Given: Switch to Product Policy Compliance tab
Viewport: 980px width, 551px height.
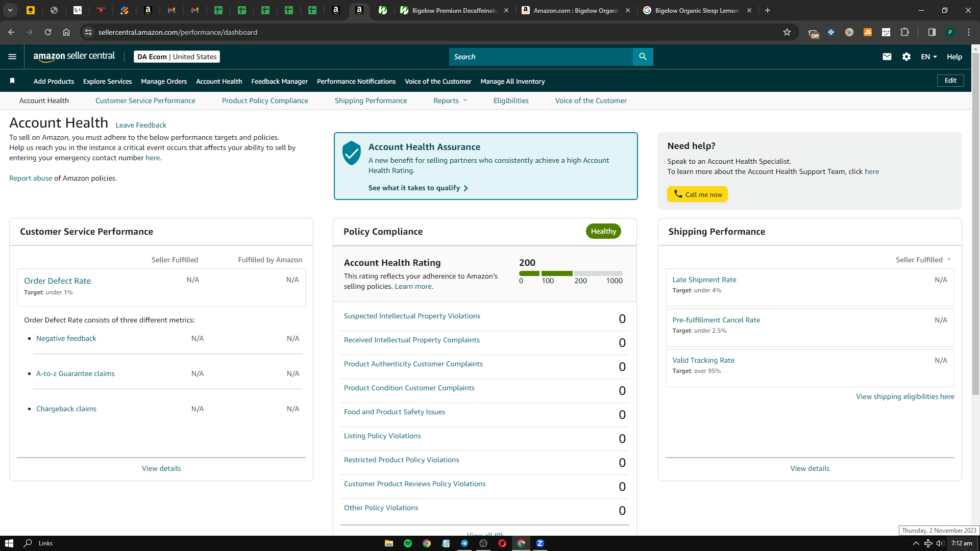Looking at the screenshot, I should pyautogui.click(x=265, y=101).
